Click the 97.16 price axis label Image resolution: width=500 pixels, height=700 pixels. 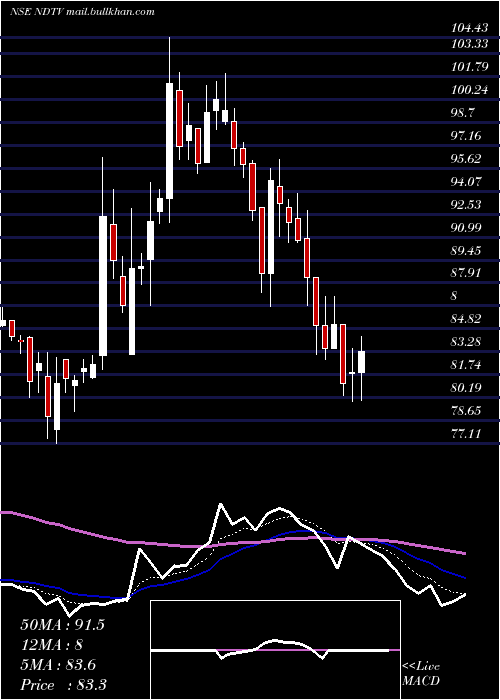coord(466,136)
